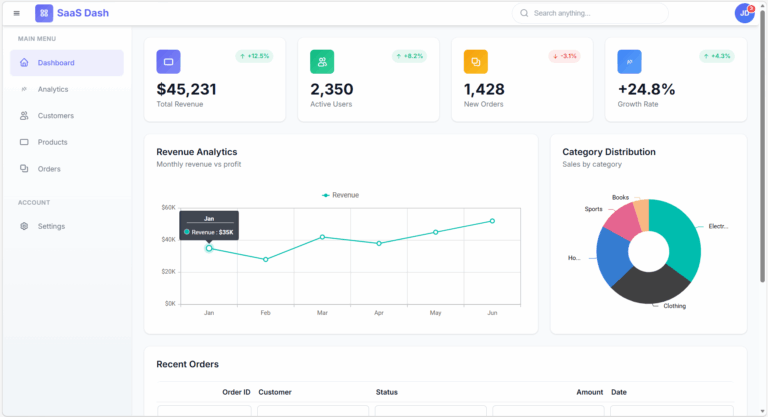Click the Category Distribution heading
This screenshot has height=417, width=768.
[609, 152]
